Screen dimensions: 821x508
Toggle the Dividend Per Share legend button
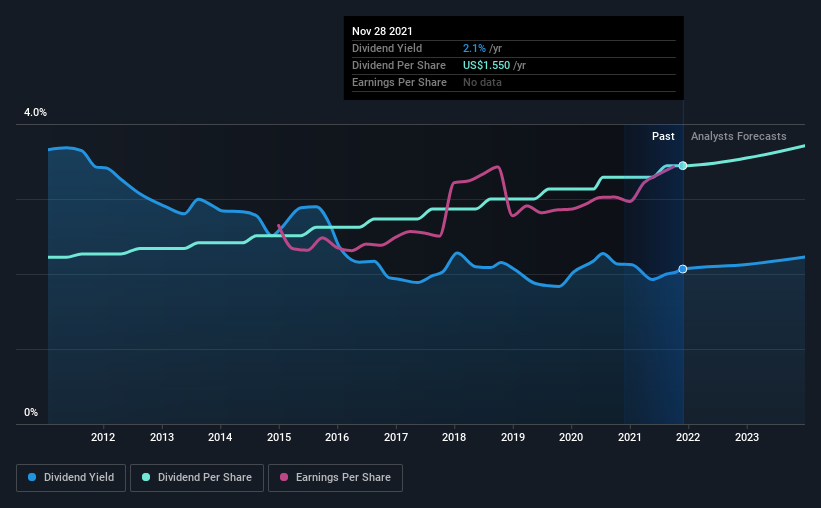tap(197, 478)
